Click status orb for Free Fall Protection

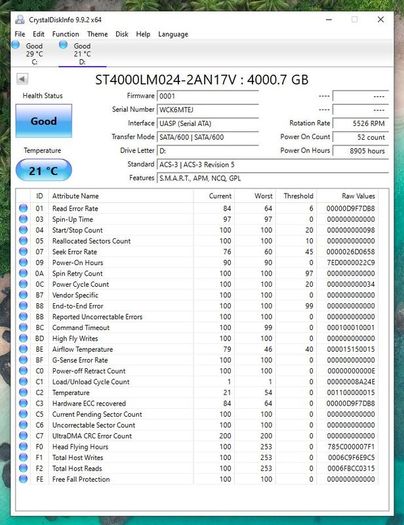pos(23,479)
